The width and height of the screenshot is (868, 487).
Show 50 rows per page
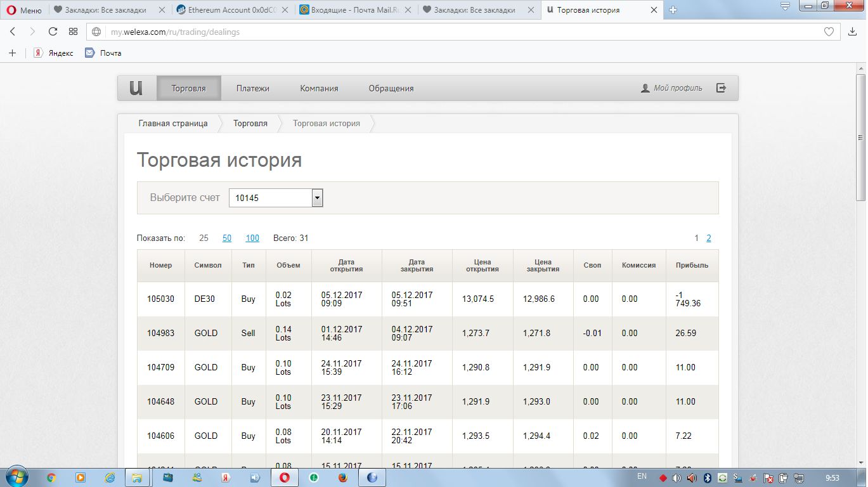click(227, 238)
